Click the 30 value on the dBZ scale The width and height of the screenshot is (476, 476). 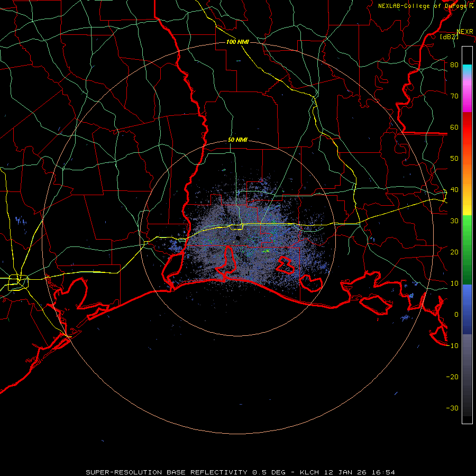click(x=454, y=221)
